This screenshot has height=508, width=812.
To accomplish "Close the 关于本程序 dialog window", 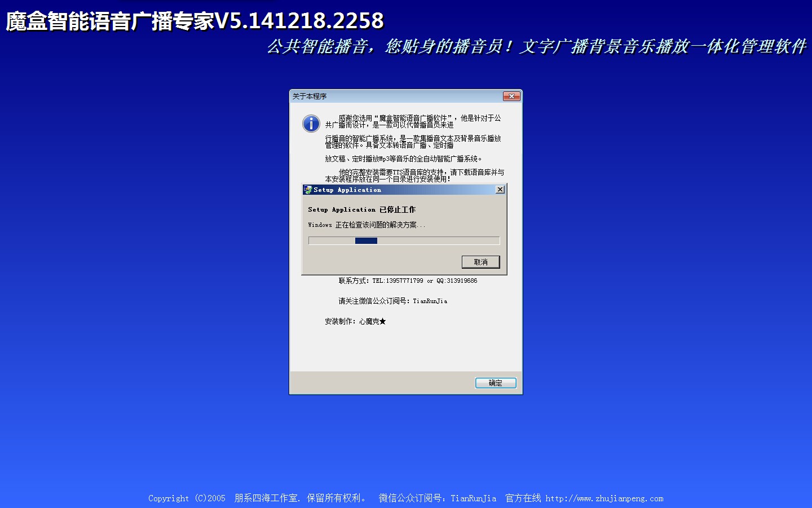I will coord(511,97).
